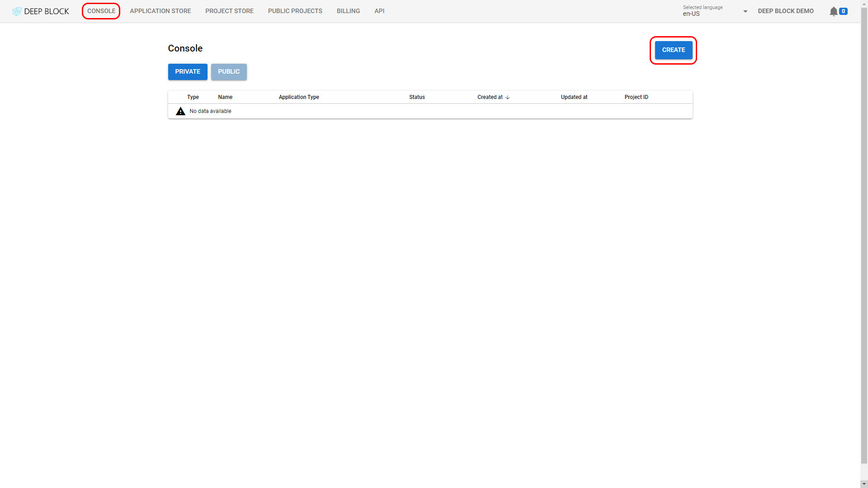Click the CREATE button
Image resolution: width=868 pixels, height=488 pixels.
pos(673,49)
